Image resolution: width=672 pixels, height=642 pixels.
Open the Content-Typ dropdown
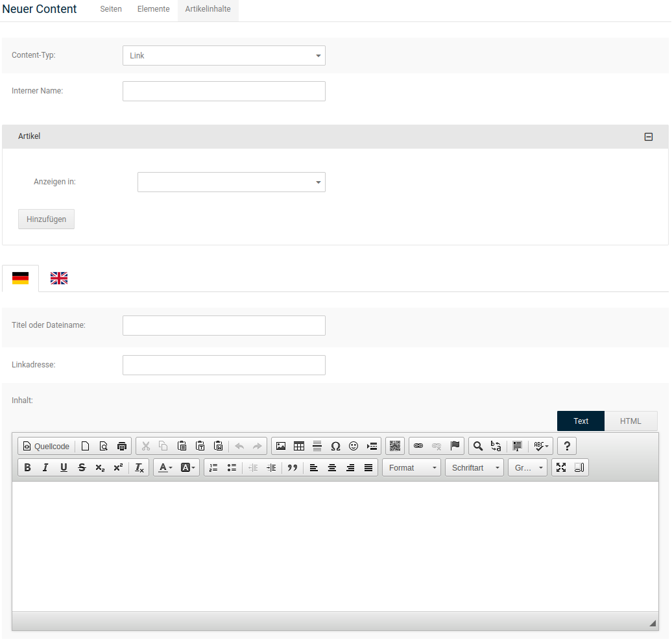click(x=224, y=56)
